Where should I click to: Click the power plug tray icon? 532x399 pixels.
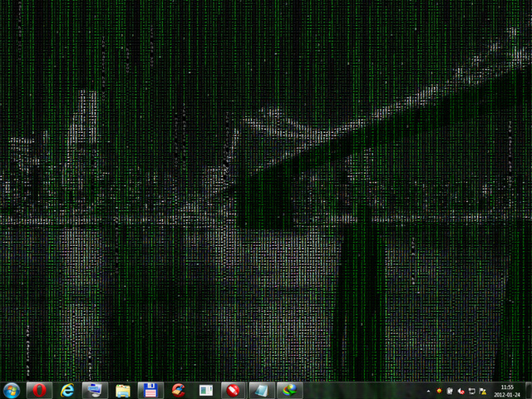pyautogui.click(x=450, y=391)
